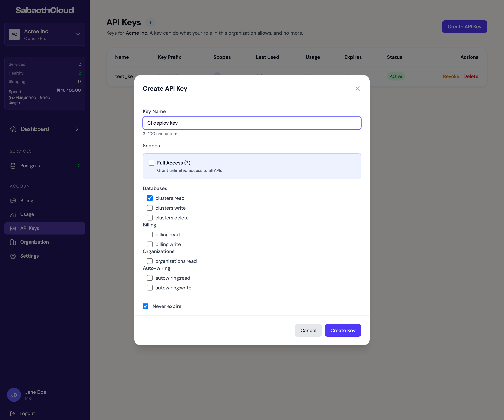Click the Active status badge

[396, 76]
